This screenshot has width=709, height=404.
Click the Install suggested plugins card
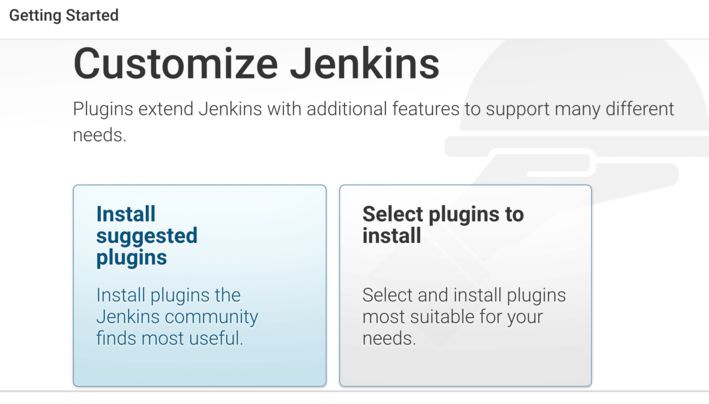tap(199, 285)
